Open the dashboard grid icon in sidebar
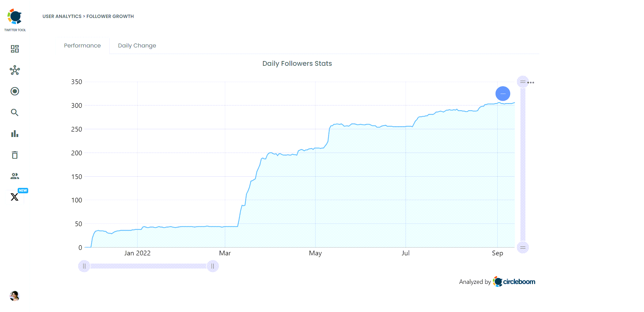The height and width of the screenshot is (312, 644). pyautogui.click(x=15, y=49)
